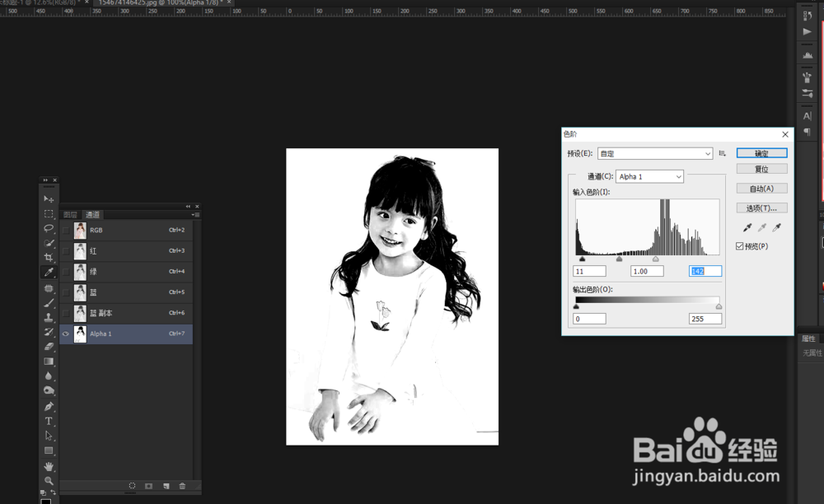Select the Rectangular Marquee tool
The height and width of the screenshot is (504, 824).
[x=49, y=213]
